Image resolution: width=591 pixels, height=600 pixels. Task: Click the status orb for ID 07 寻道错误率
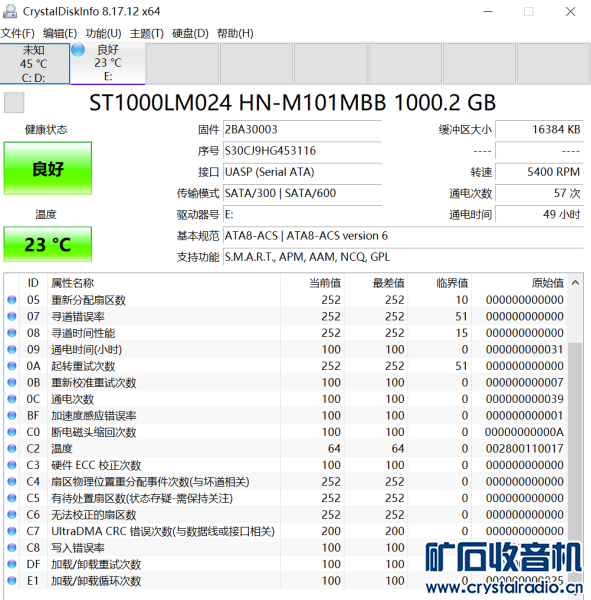pos(12,316)
